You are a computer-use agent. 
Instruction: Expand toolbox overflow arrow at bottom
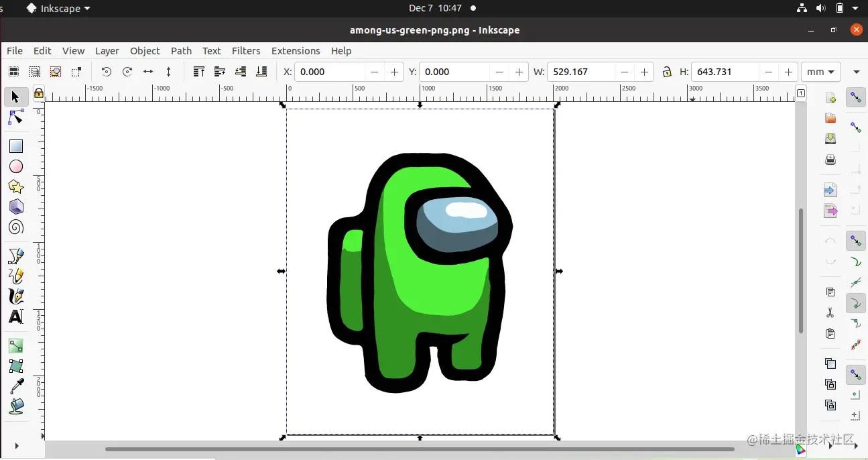[16, 446]
